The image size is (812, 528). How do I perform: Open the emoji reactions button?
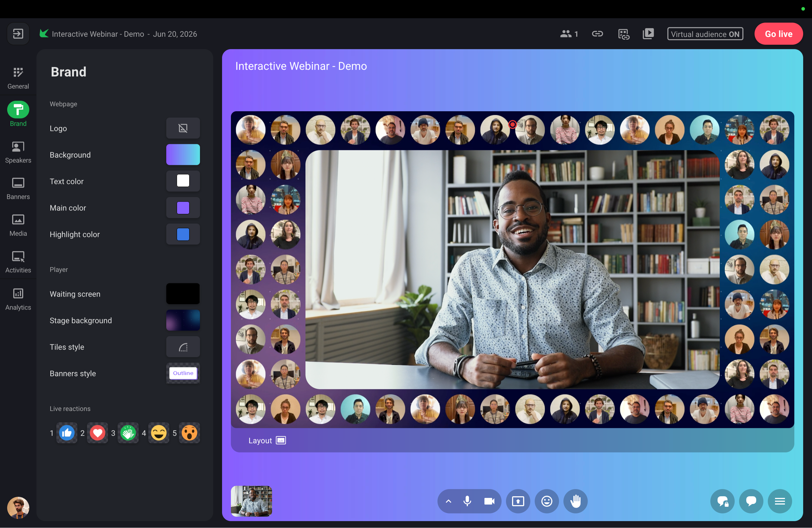click(547, 501)
